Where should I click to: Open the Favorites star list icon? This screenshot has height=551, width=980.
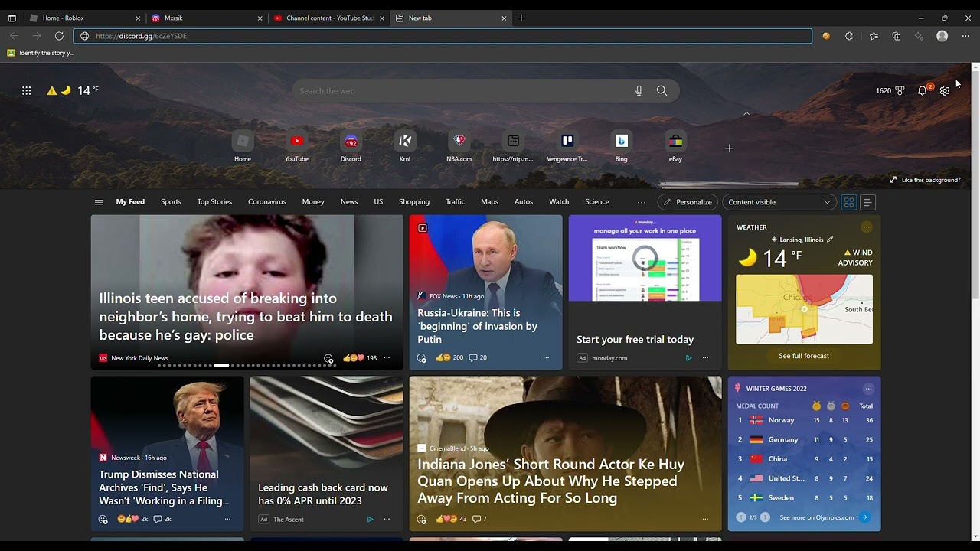874,36
